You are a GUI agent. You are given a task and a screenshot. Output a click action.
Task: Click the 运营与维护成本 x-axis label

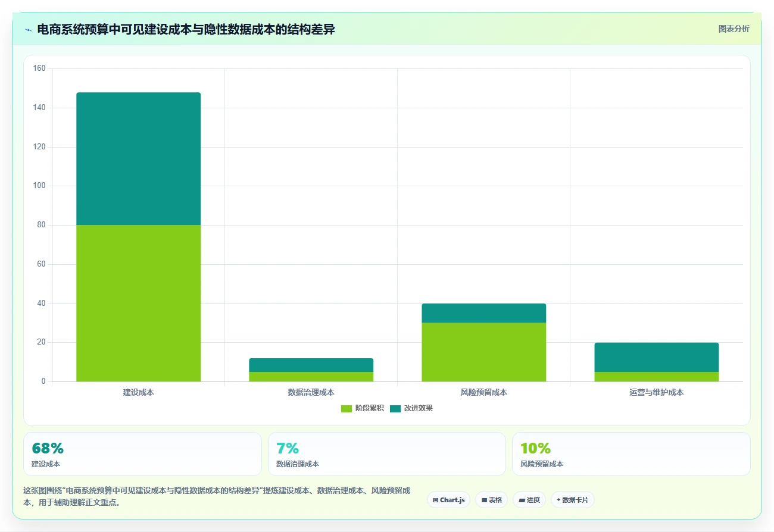click(x=656, y=392)
